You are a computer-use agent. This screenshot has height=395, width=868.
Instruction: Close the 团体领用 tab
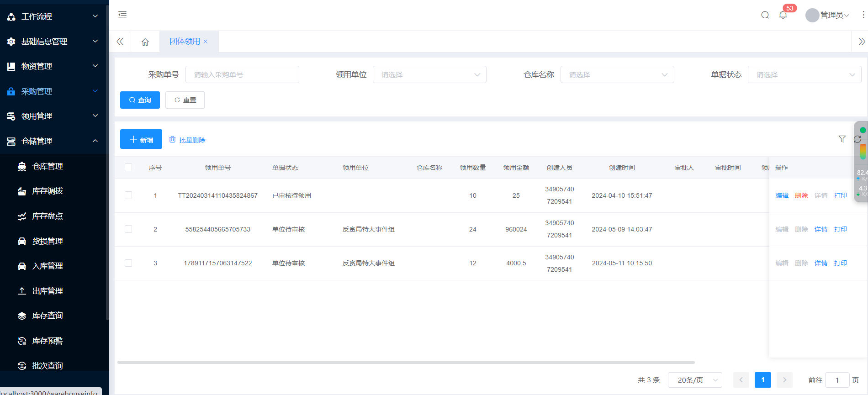click(x=206, y=42)
